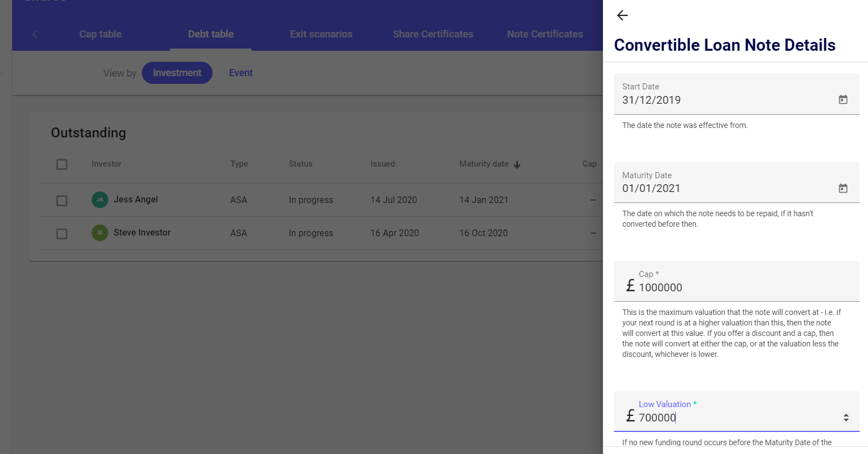Screen dimensions: 868x454
Task: Click the Start Date field 31/12/2019
Action: click(737, 94)
